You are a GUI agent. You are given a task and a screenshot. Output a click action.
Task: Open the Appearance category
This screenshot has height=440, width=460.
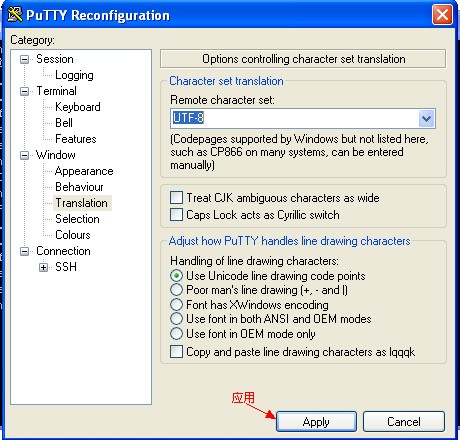click(84, 171)
